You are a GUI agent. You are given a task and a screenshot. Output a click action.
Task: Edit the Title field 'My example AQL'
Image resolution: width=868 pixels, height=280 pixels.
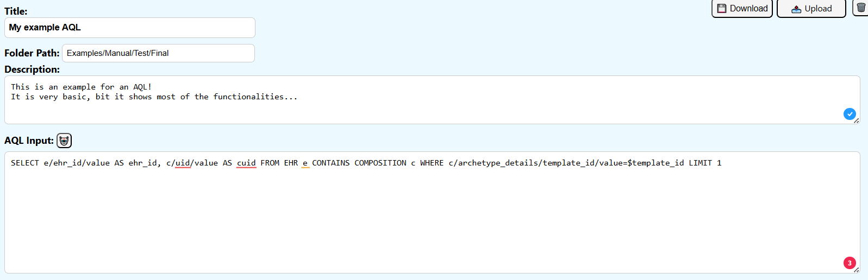130,28
